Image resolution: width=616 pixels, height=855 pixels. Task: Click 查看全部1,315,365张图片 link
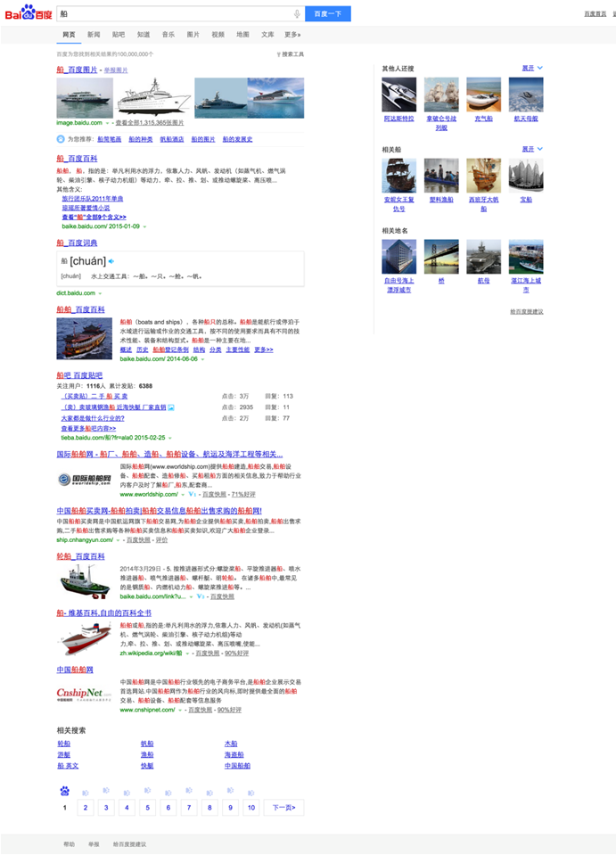tap(150, 123)
